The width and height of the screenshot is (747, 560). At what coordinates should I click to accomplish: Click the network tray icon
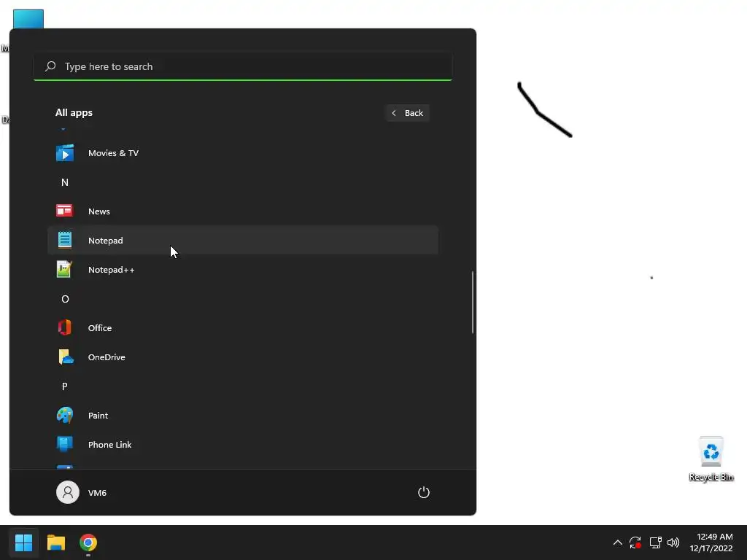(x=656, y=542)
